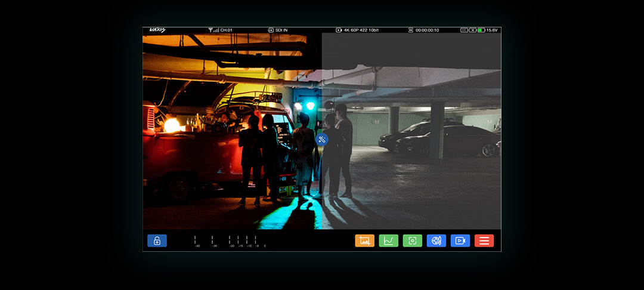Screen dimensions: 644x290
Task: Tap the SDI IN input source
Action: pos(280,30)
